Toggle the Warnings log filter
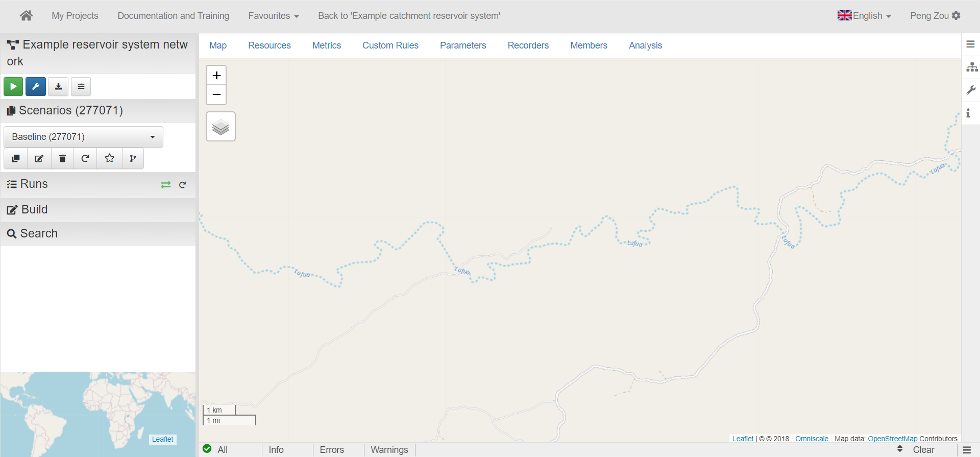 point(389,450)
